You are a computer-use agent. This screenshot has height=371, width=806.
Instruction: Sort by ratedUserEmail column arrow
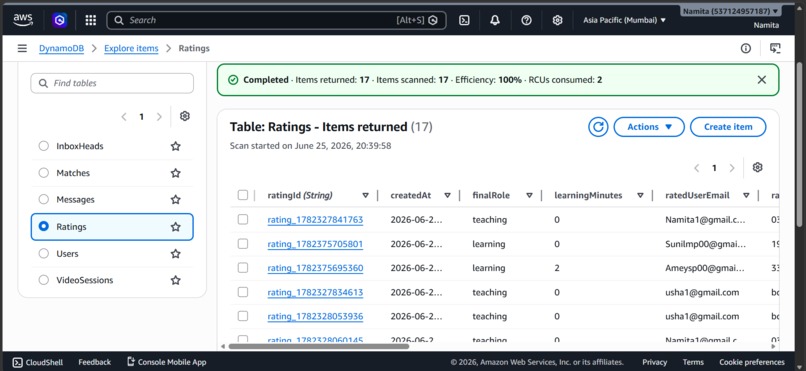pos(746,195)
